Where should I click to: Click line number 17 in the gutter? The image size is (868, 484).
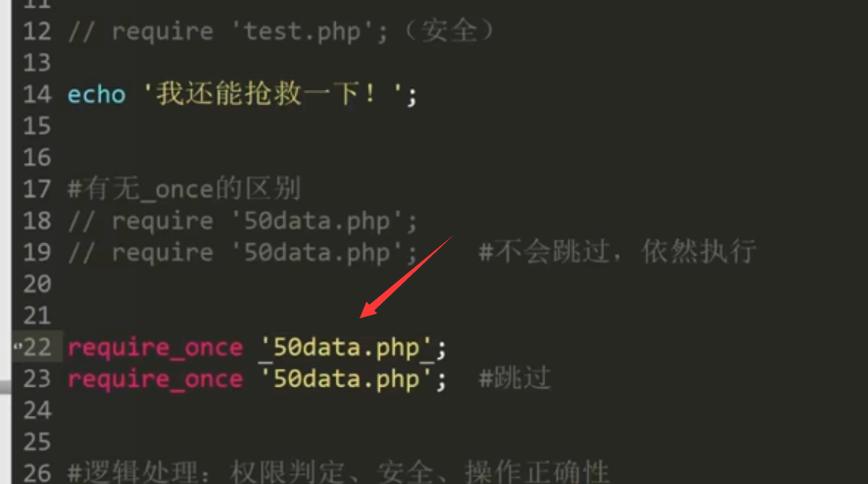(37, 189)
